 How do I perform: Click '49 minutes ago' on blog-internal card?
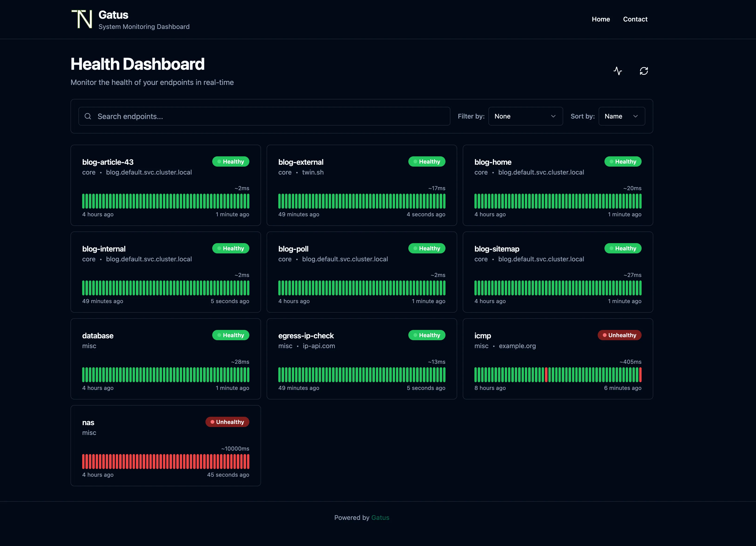pos(103,301)
